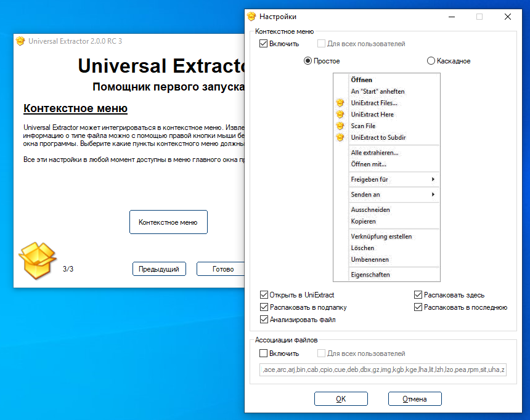Click Ausschneiden in preview menu
530x420 pixels.
click(370, 209)
